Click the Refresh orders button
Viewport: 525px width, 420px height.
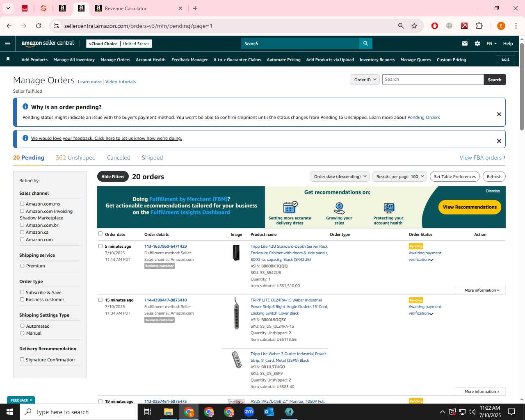pyautogui.click(x=494, y=177)
